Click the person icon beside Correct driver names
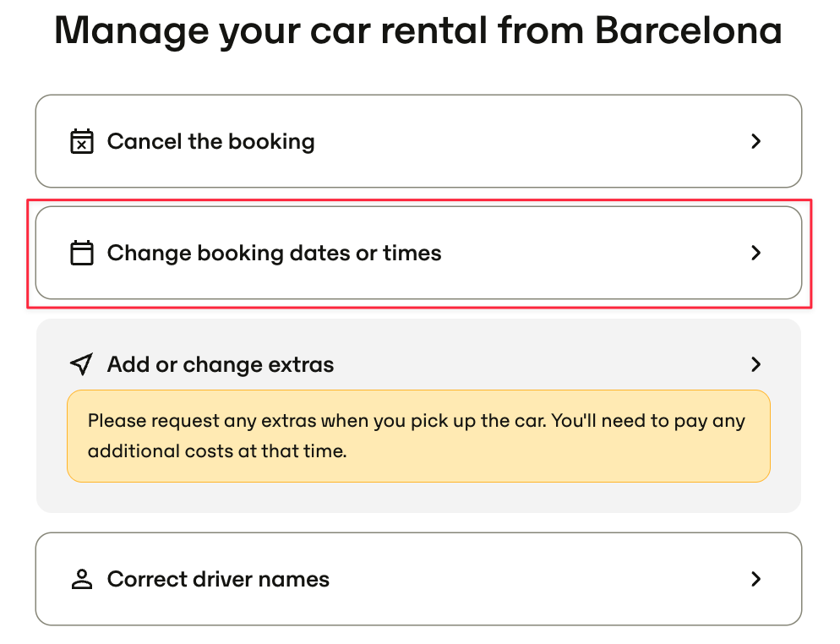The height and width of the screenshot is (644, 840). coord(81,579)
